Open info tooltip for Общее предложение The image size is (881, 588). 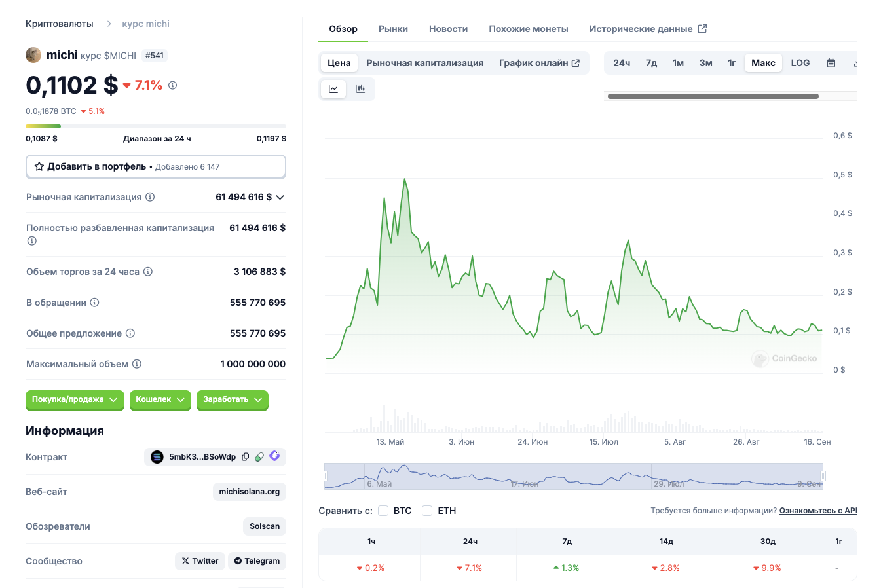130,333
